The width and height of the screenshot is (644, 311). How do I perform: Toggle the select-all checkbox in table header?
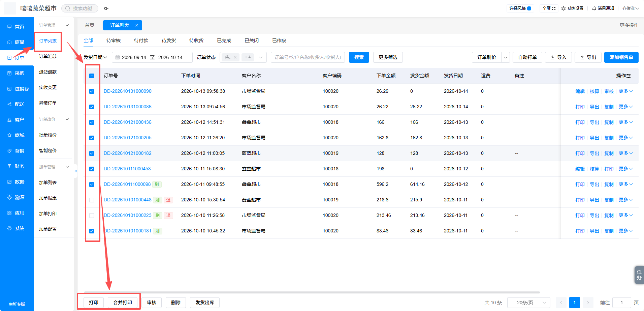(92, 76)
